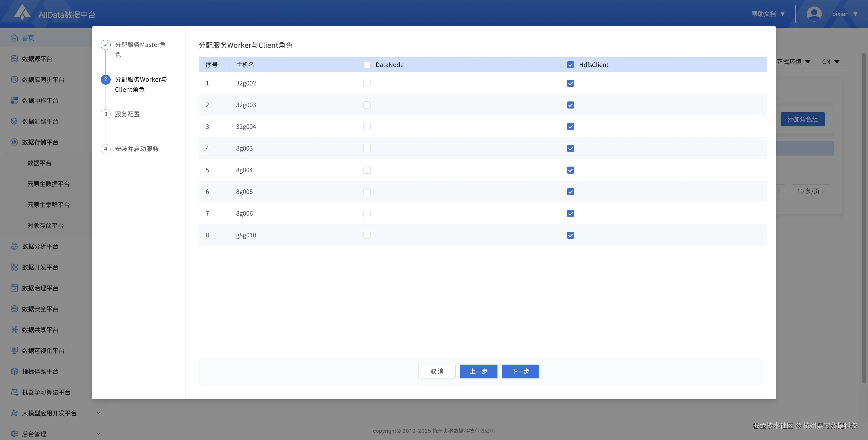Open 云原生数据平台 menu item
Screen dimensions: 868x440
tap(49, 184)
